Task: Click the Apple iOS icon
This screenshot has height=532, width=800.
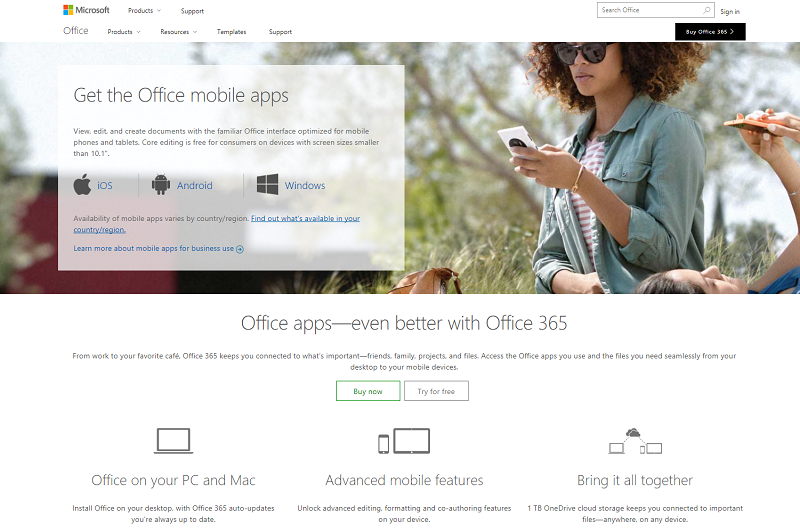Action: tap(82, 185)
